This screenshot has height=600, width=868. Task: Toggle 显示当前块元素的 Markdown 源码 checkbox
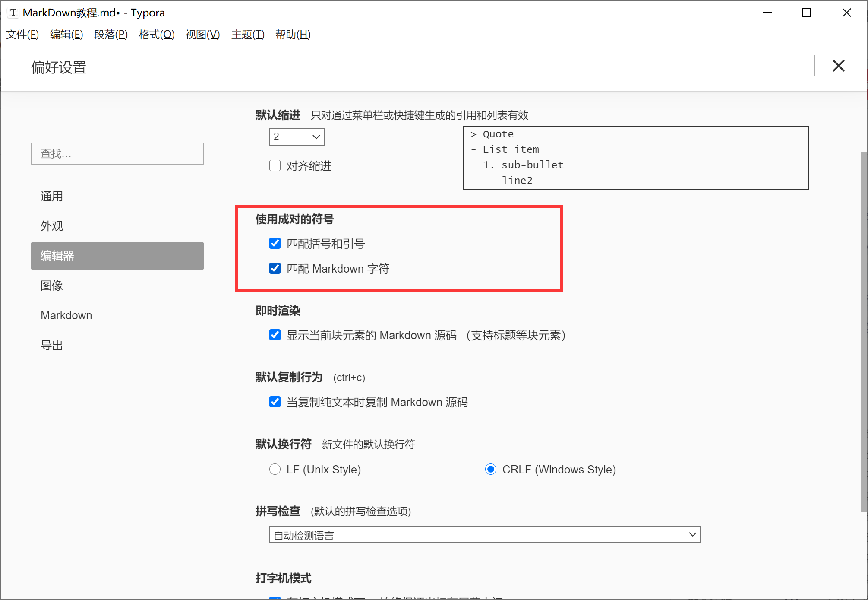click(275, 335)
